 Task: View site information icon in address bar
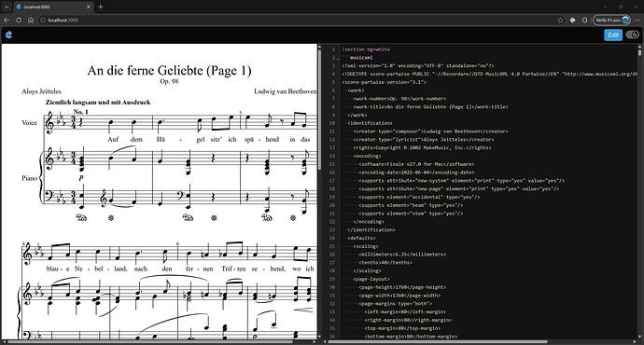tap(43, 21)
